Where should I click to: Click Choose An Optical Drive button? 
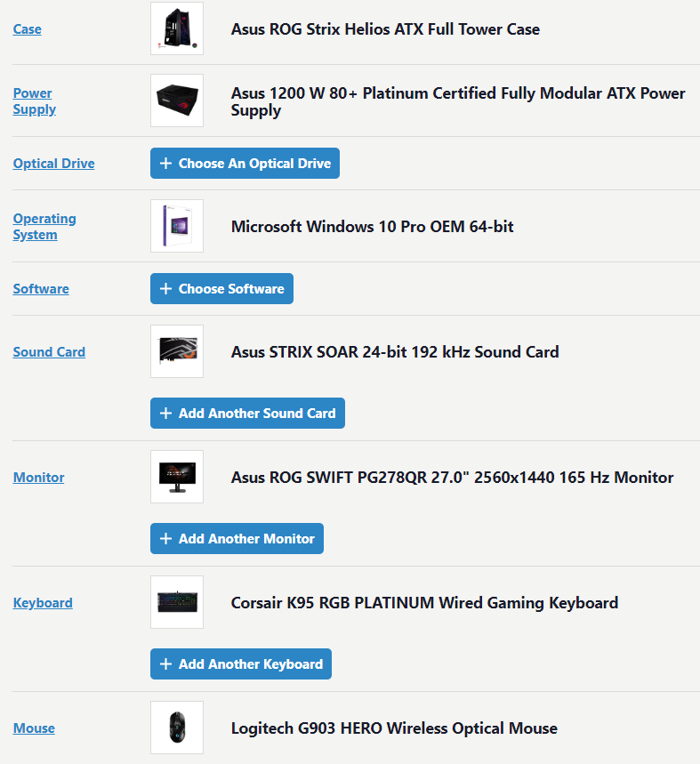(245, 164)
